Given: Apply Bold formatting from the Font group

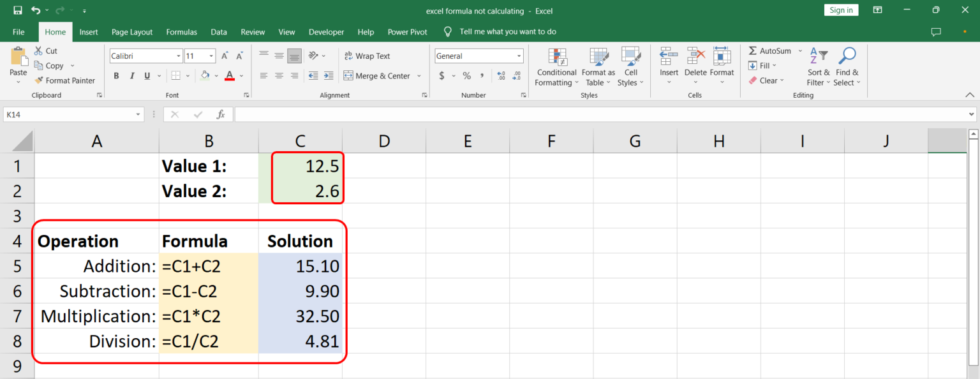Looking at the screenshot, I should pyautogui.click(x=116, y=75).
